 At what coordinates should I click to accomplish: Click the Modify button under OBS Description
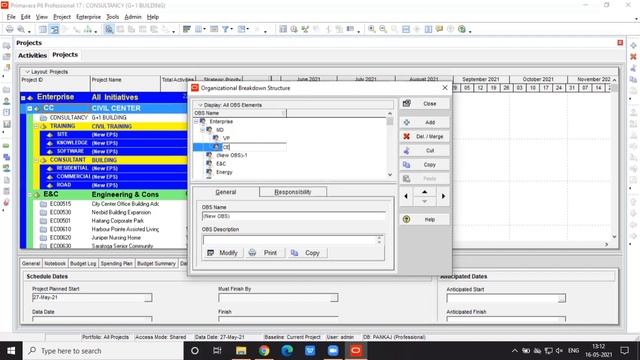click(x=222, y=253)
